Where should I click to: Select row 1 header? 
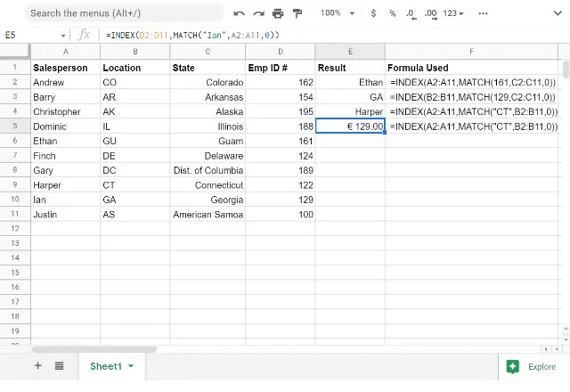tap(15, 68)
